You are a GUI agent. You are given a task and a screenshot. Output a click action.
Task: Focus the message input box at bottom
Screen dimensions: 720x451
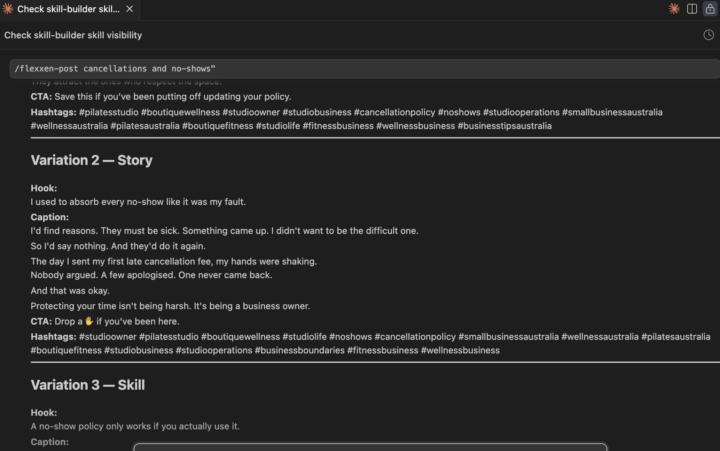370,447
